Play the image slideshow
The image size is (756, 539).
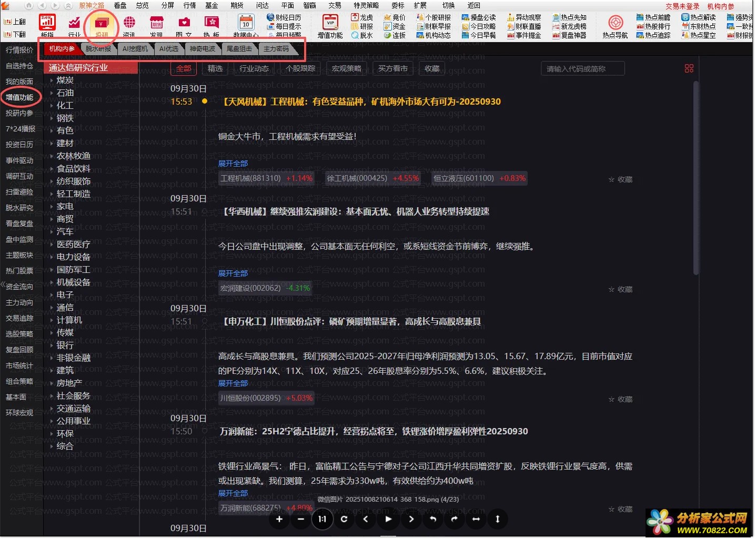[388, 519]
